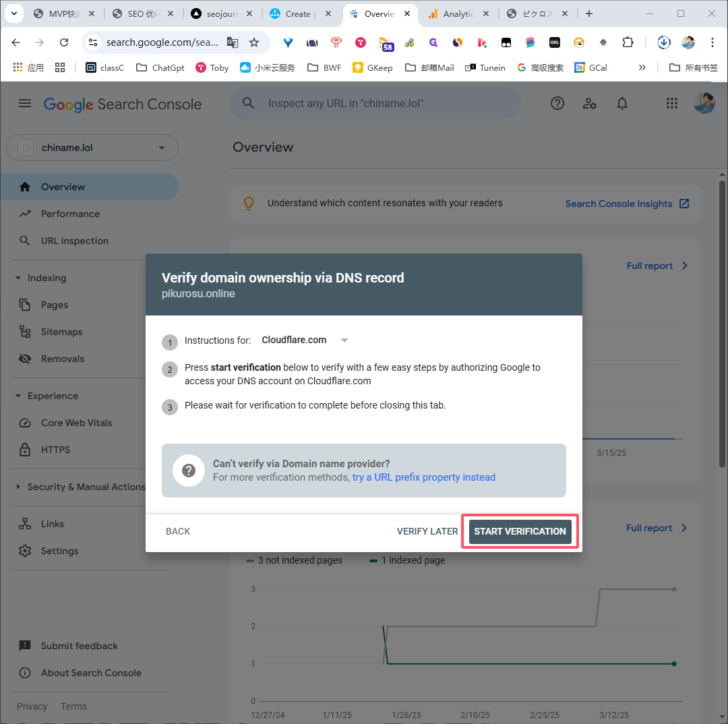Click the Inspect any URL search field
This screenshot has width=728, height=724.
click(x=375, y=103)
